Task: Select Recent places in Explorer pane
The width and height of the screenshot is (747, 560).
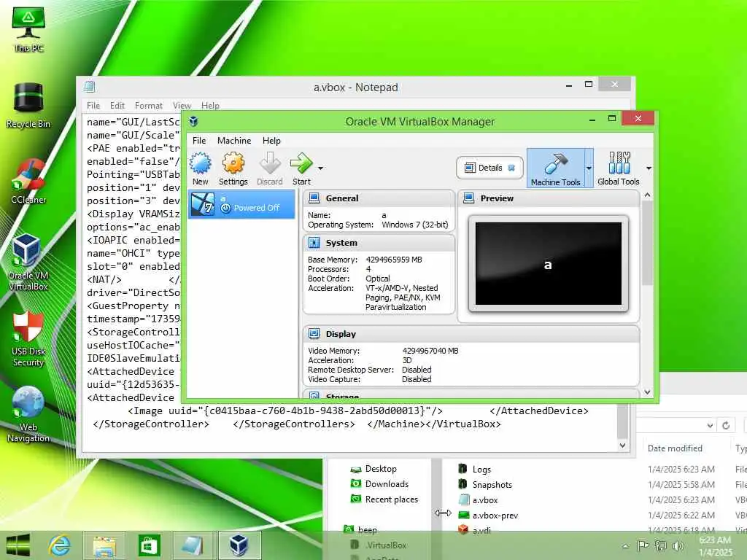Action: pyautogui.click(x=384, y=499)
